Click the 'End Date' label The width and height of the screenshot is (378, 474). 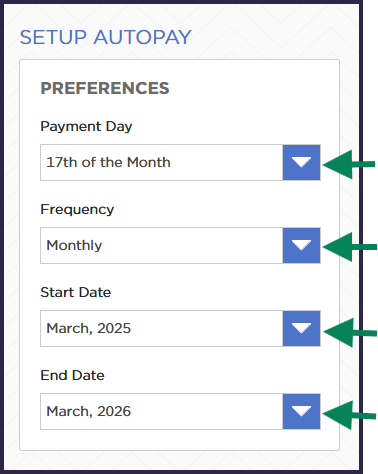coord(72,375)
